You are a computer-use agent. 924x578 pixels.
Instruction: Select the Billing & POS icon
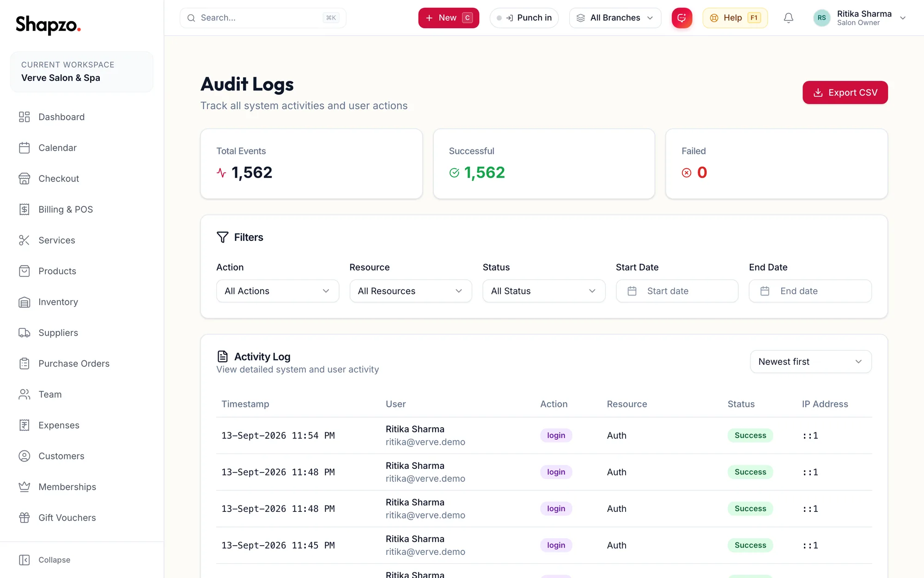(24, 209)
